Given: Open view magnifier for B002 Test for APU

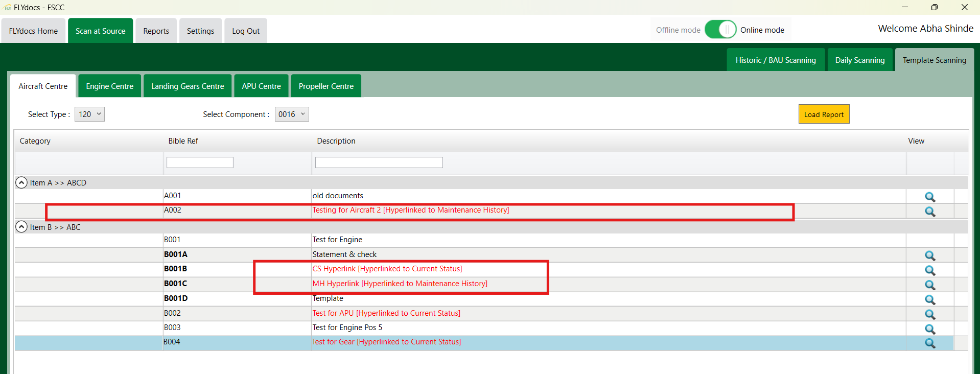Looking at the screenshot, I should click(930, 314).
